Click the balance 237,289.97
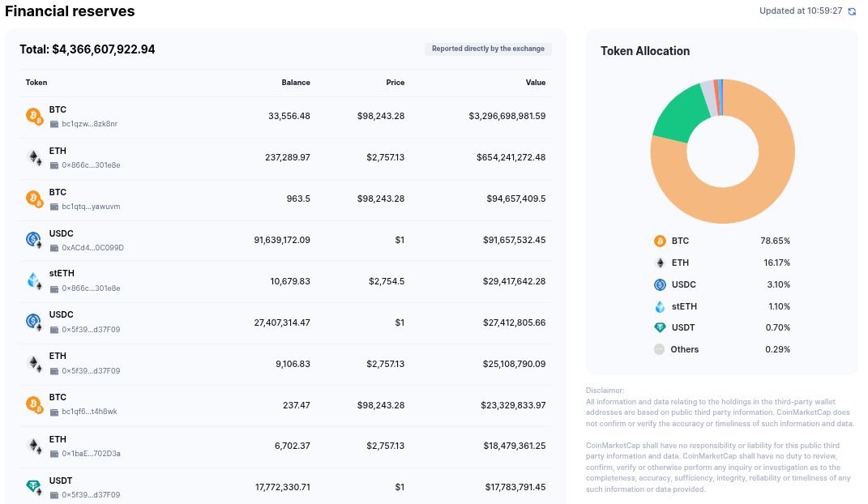 coord(287,158)
